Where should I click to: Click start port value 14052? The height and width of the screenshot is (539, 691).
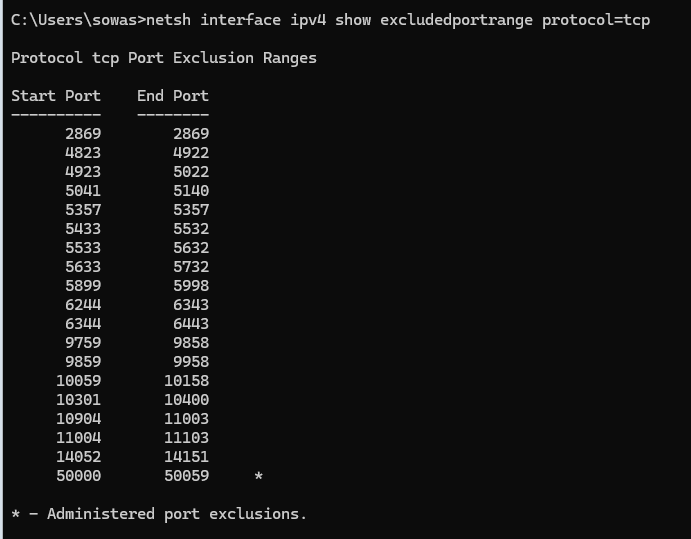tap(79, 457)
